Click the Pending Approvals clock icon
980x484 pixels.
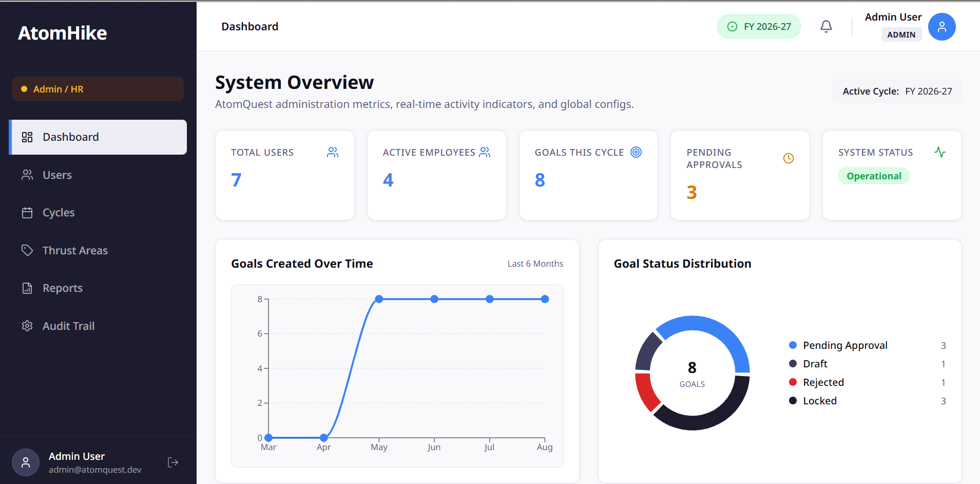789,158
